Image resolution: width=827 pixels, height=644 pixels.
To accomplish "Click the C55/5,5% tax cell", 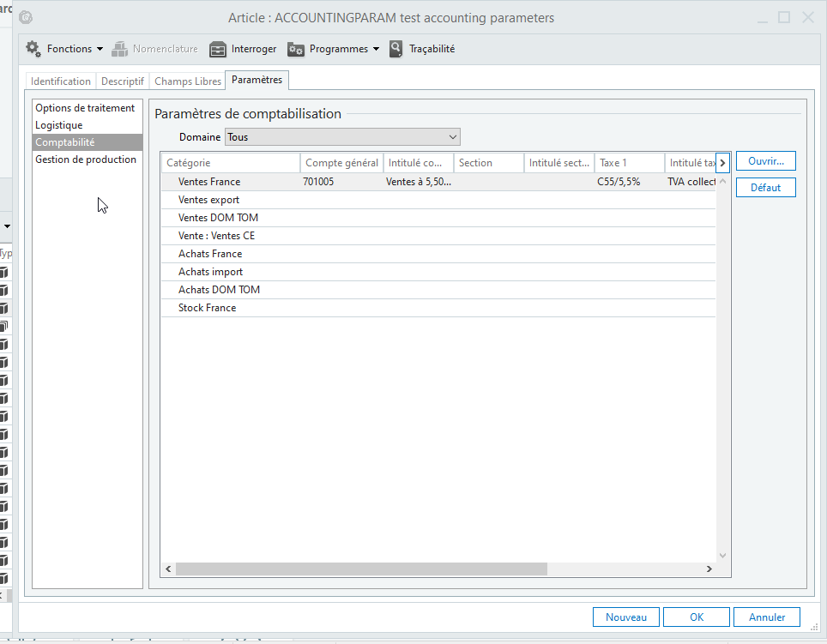I will 629,182.
